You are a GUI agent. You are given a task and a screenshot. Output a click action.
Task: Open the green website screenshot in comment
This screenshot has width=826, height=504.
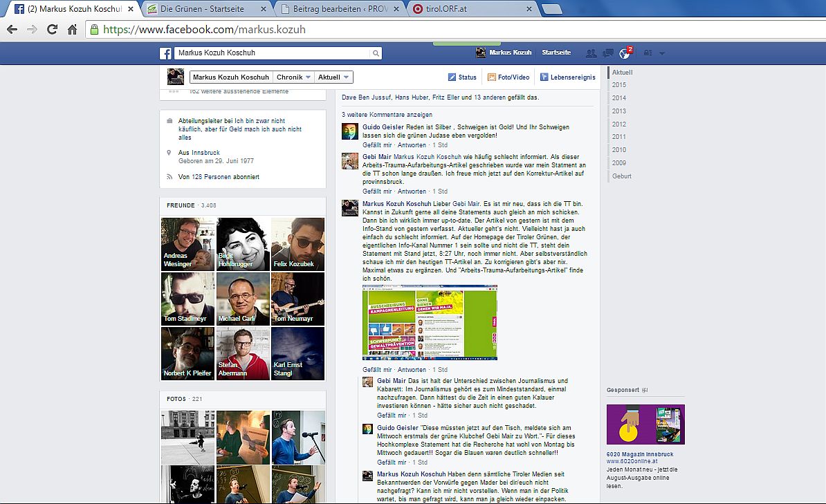(430, 323)
